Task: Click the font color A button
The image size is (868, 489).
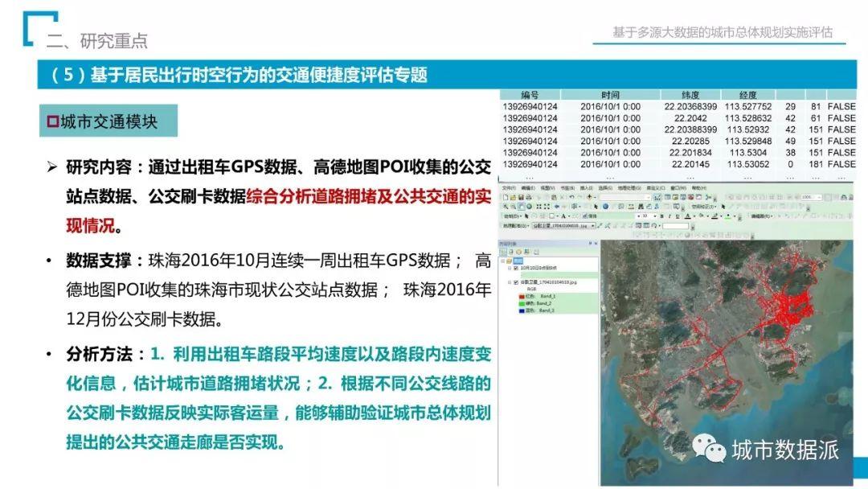Action: [x=687, y=216]
